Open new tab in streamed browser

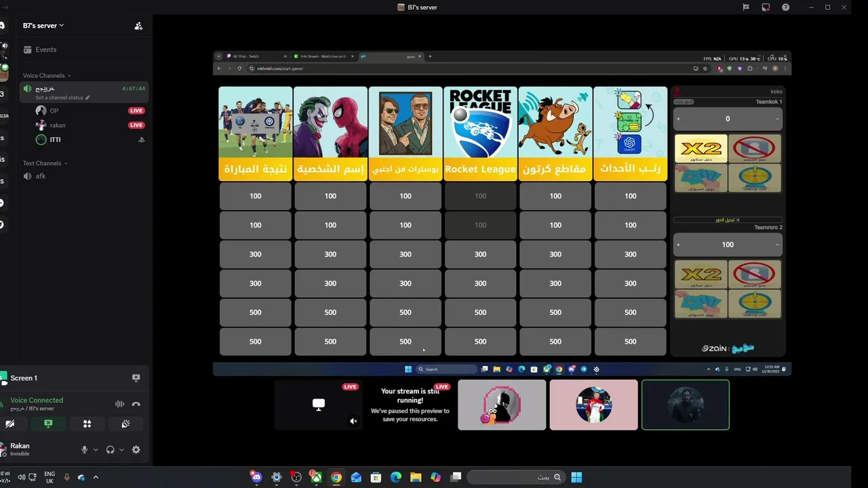pyautogui.click(x=430, y=56)
